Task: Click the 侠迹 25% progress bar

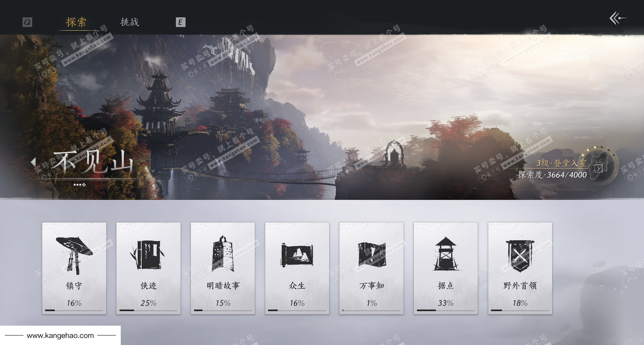Action: coord(148,310)
